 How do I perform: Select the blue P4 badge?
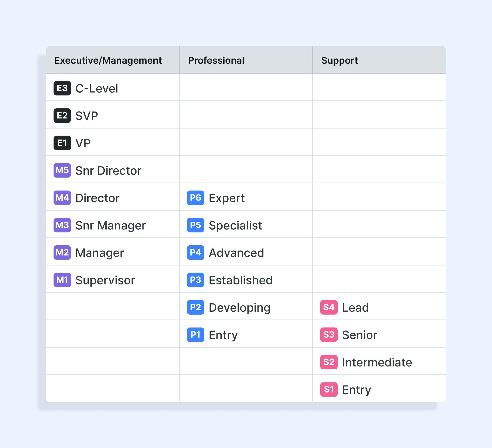pos(196,252)
